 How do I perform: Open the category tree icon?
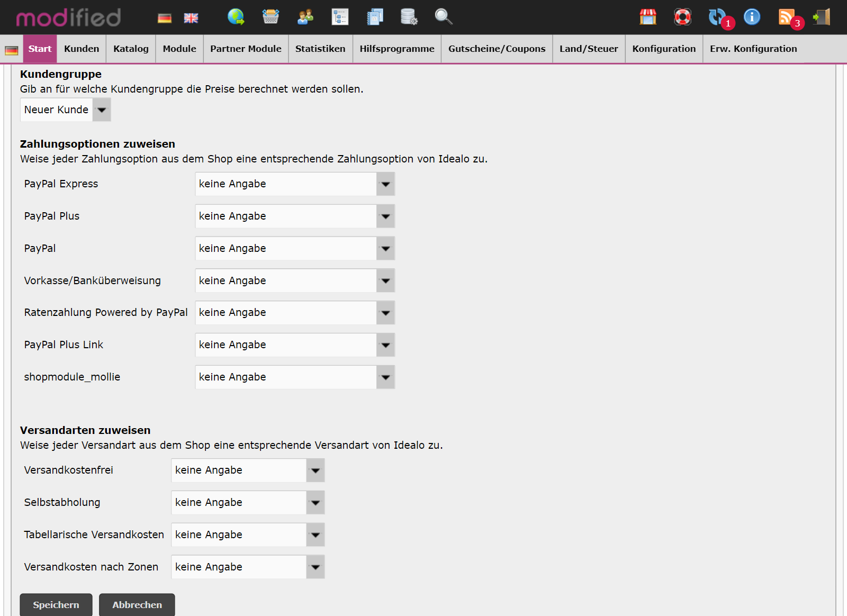click(x=340, y=17)
